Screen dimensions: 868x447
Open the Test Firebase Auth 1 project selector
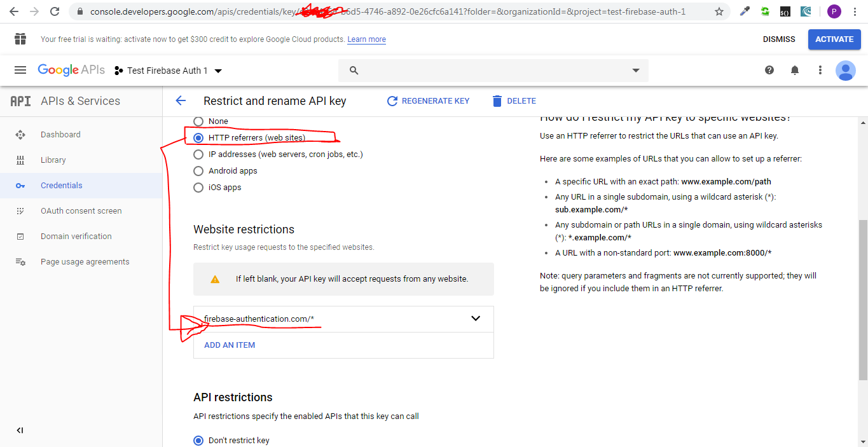(168, 71)
